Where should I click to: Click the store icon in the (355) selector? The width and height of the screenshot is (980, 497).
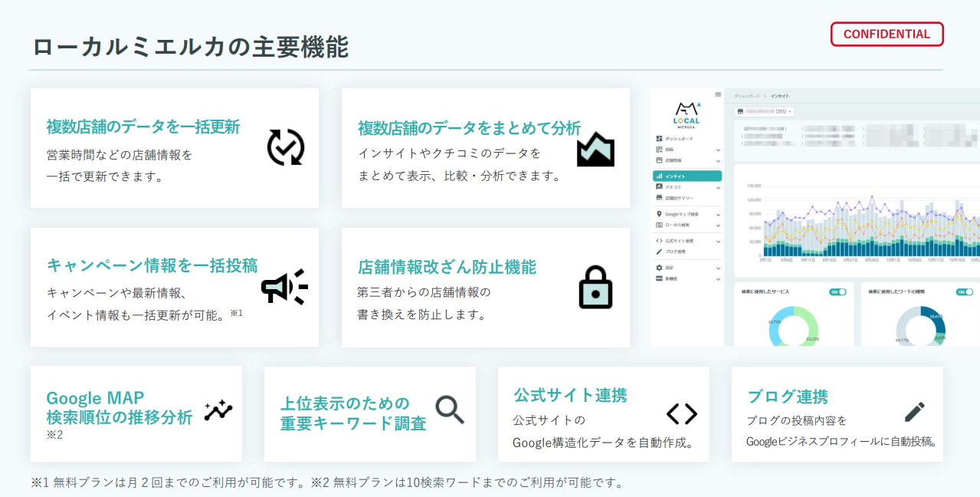(740, 111)
